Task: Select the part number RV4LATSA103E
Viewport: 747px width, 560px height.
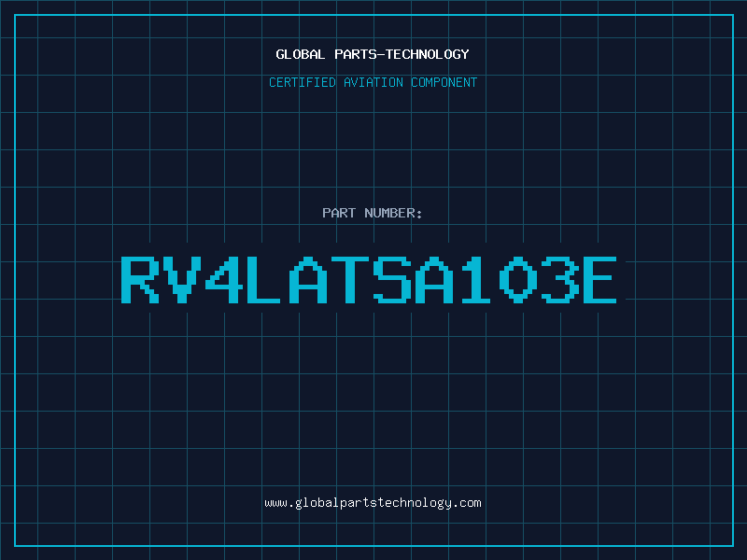Action: [369, 280]
